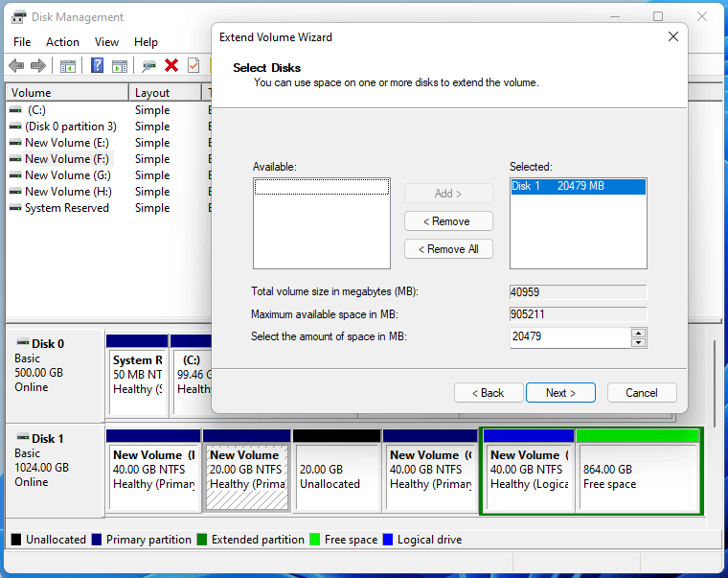Click the dark green Extended partition legend swatch
Image resolution: width=728 pixels, height=578 pixels.
click(202, 540)
